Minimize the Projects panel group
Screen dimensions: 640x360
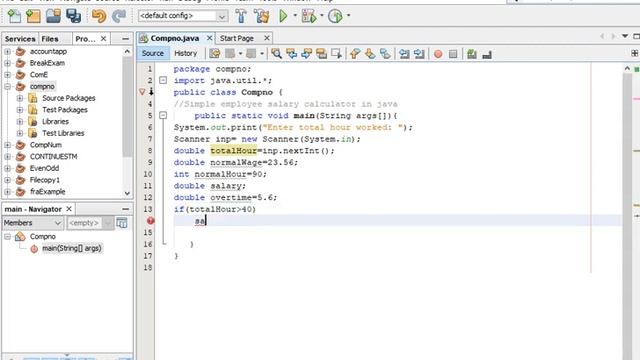[x=125, y=39]
